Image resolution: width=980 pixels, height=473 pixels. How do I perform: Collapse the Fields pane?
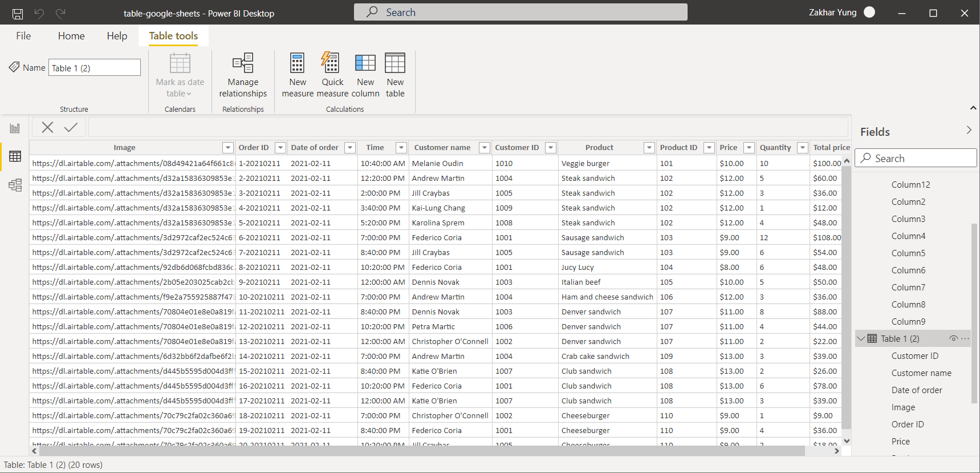pos(969,130)
